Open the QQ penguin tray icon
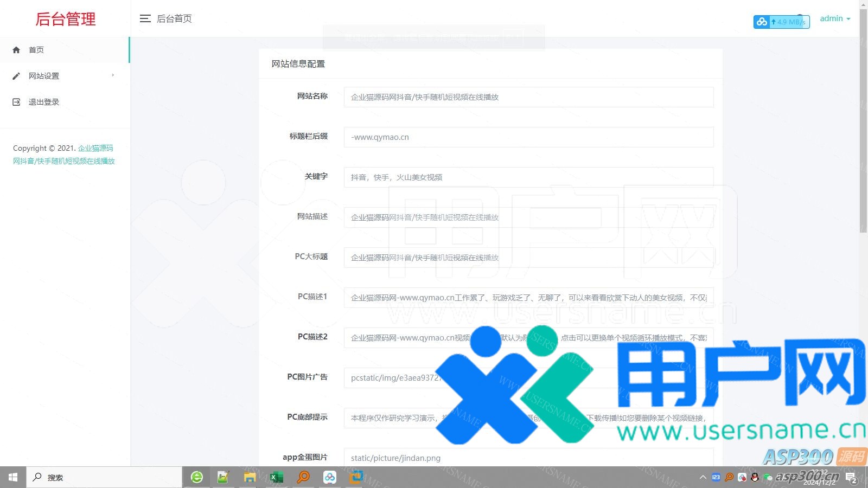Image resolution: width=868 pixels, height=488 pixels. (755, 477)
